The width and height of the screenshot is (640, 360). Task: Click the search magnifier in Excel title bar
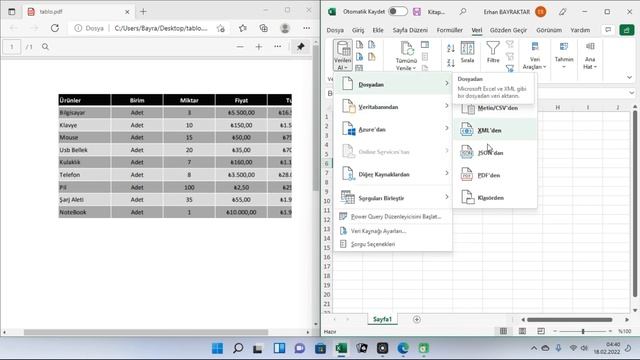coord(462,12)
